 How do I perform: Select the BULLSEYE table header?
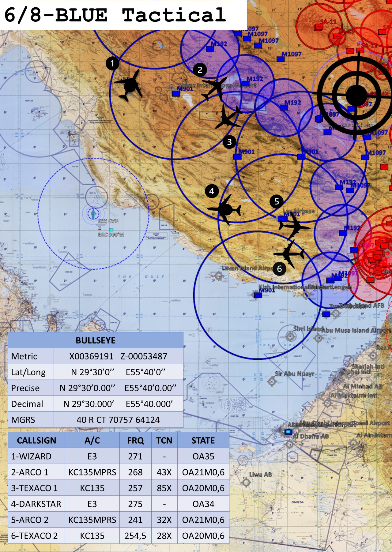coord(96,340)
